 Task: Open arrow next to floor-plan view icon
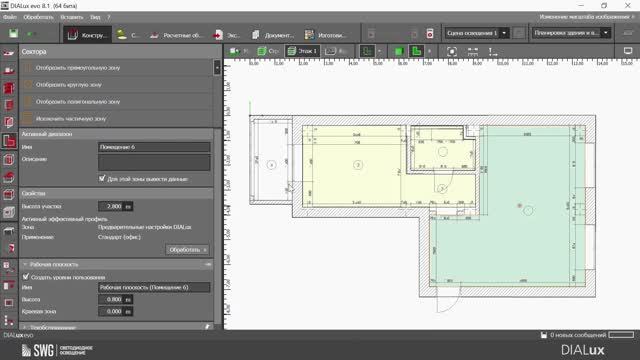point(380,51)
